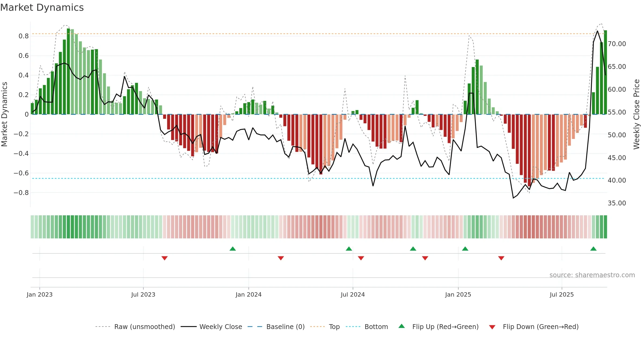644x362 pixels.
Task: Click the red triangle icon in the legend
Action: click(x=492, y=327)
